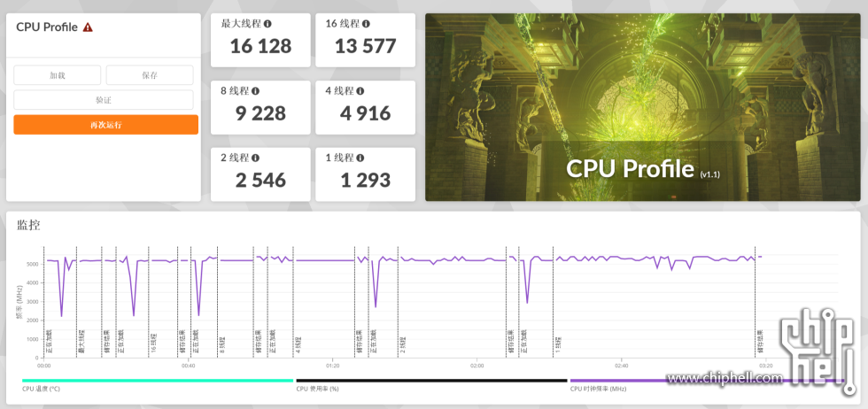Click the 4 线程 marker line in chart
The height and width of the screenshot is (409, 868).
pos(294,302)
